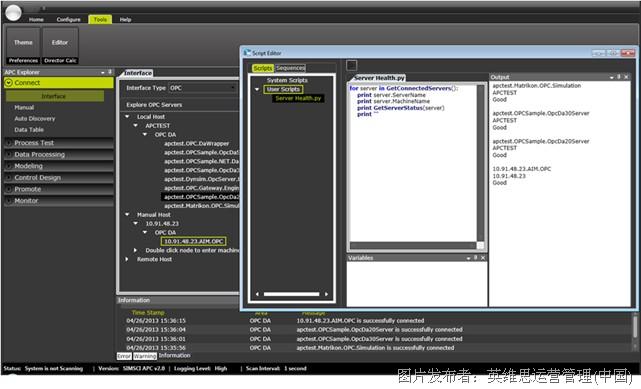The height and width of the screenshot is (389, 641).
Task: Collapse the Connect section with chevron icon
Action: point(9,83)
